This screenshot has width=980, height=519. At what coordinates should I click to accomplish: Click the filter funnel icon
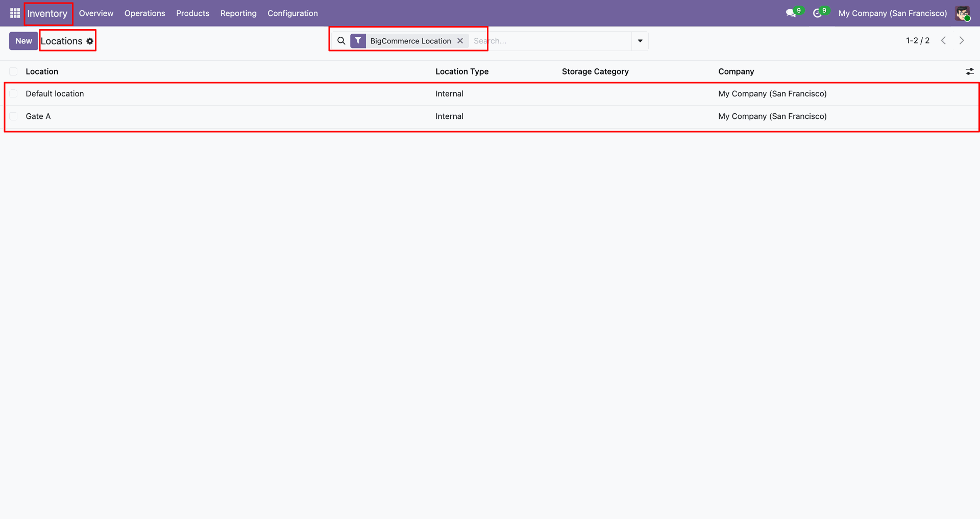click(358, 41)
